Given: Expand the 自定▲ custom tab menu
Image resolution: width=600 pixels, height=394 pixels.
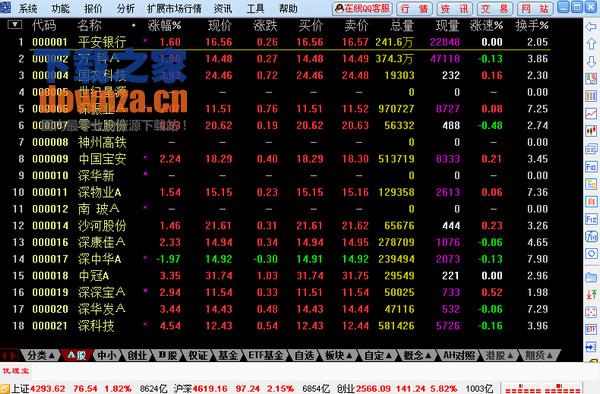Looking at the screenshot, I should pos(378,355).
